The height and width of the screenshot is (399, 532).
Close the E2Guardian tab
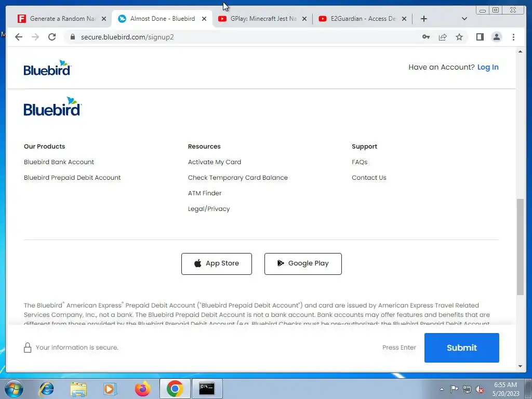404,19
